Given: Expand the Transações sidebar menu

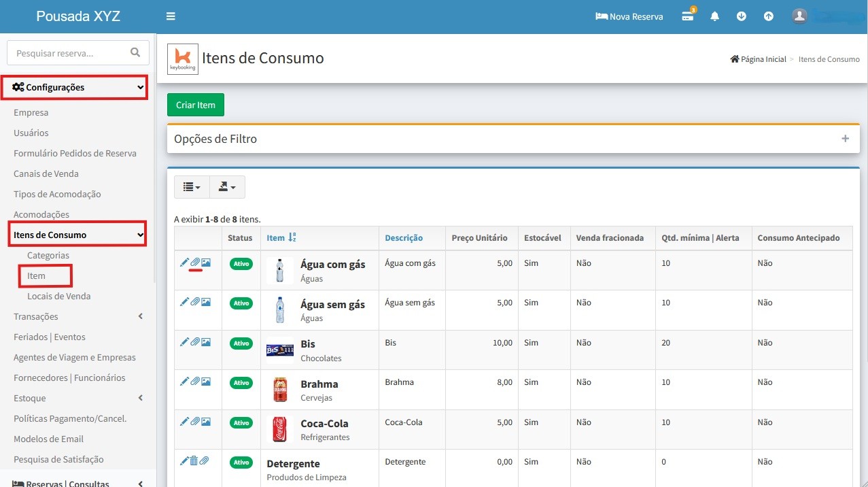Looking at the screenshot, I should coord(78,316).
